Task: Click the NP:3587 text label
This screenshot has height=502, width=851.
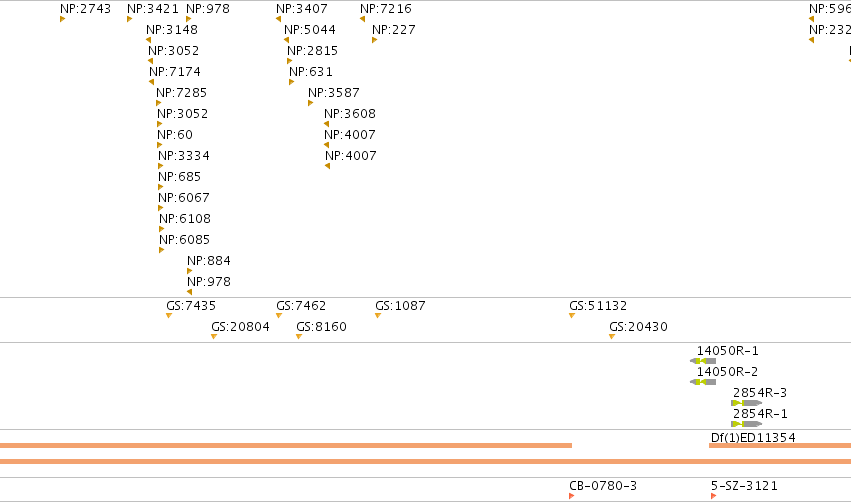Action: click(334, 93)
